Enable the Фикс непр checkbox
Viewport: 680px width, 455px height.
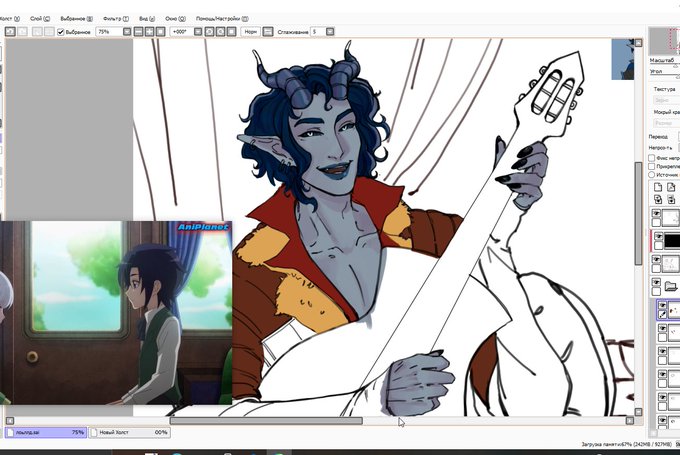(x=651, y=158)
